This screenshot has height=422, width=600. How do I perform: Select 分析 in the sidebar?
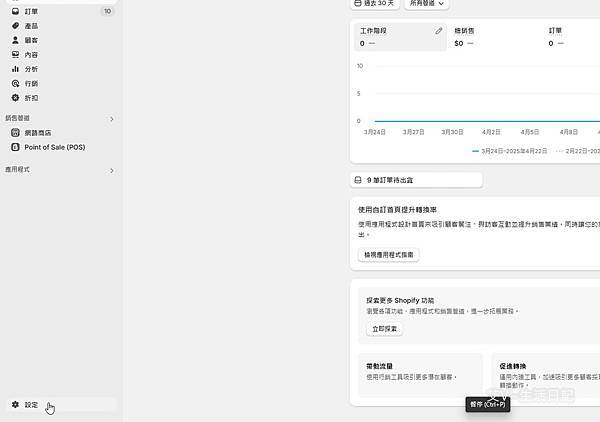coord(61,69)
